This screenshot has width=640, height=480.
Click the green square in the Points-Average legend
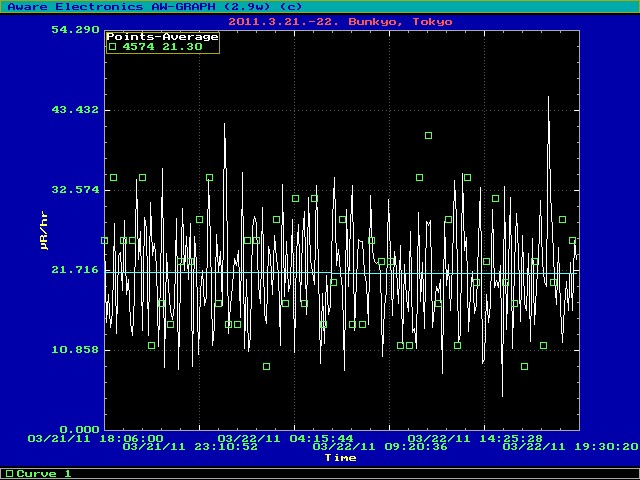pos(113,47)
